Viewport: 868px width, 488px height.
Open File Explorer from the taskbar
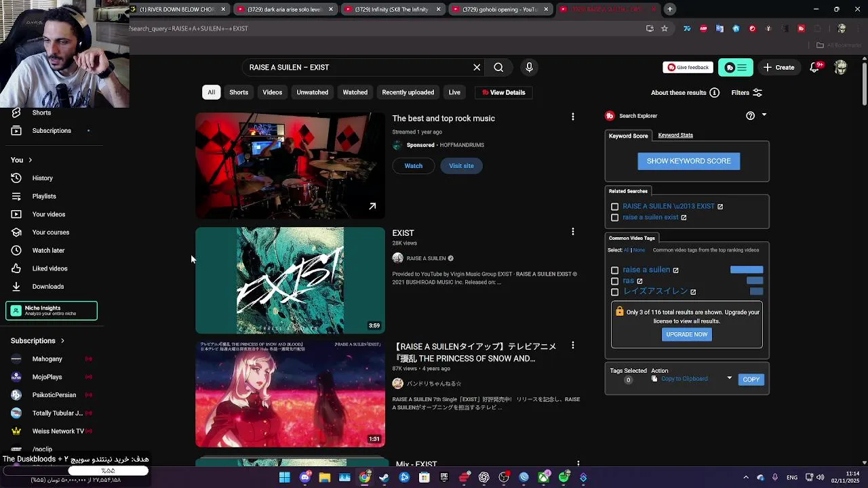coord(325,478)
